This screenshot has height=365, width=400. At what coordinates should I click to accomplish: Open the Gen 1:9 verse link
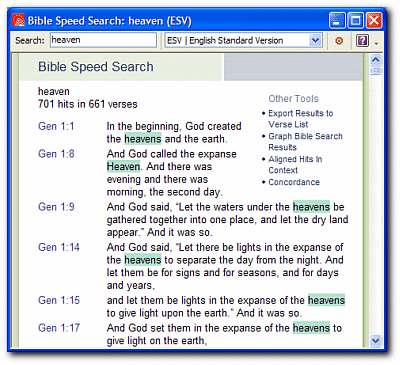click(56, 207)
